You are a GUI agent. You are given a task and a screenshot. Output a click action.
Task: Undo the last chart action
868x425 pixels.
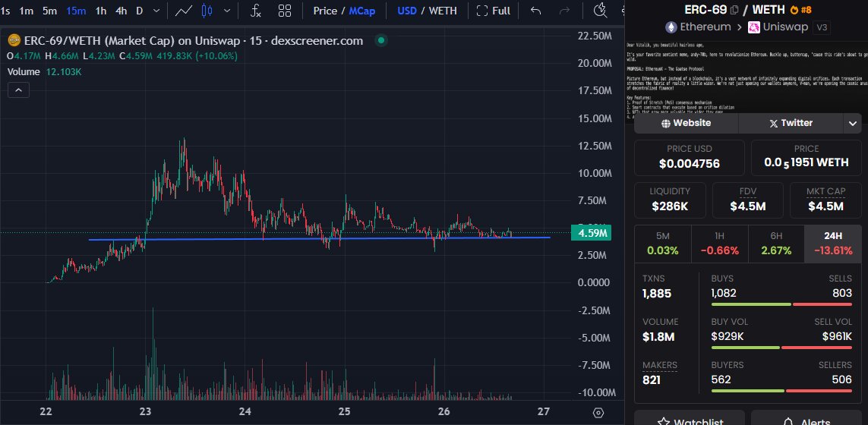point(535,11)
